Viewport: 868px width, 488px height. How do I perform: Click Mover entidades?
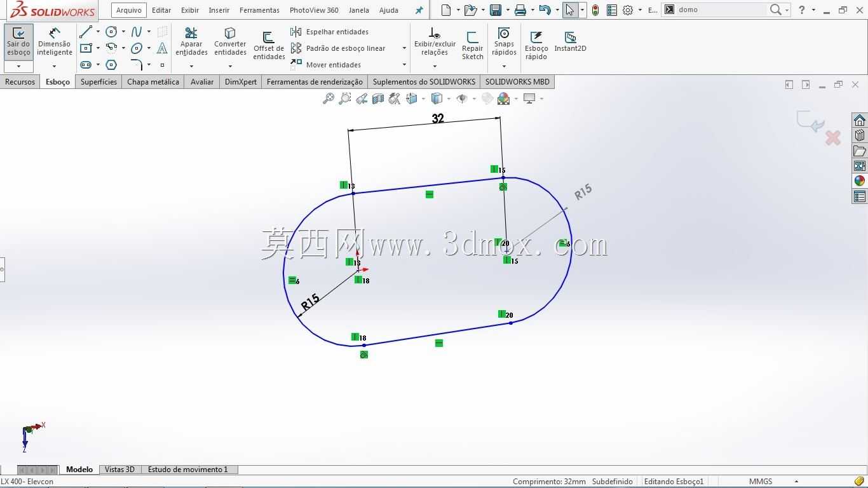(326, 65)
